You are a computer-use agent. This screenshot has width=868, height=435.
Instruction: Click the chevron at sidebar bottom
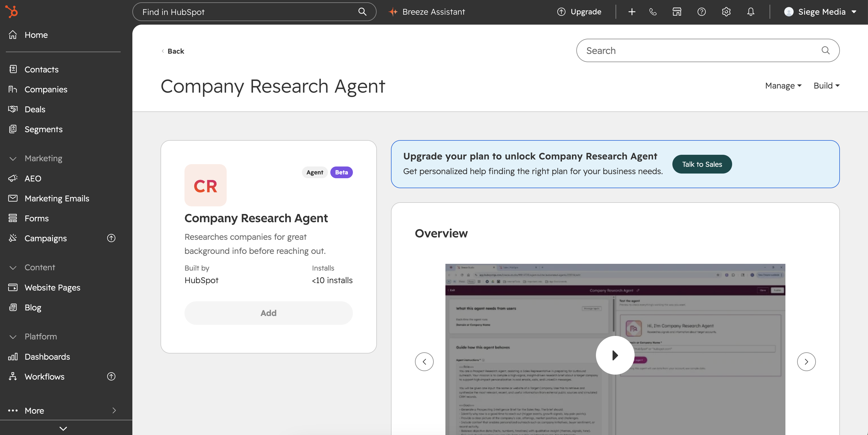(63, 428)
